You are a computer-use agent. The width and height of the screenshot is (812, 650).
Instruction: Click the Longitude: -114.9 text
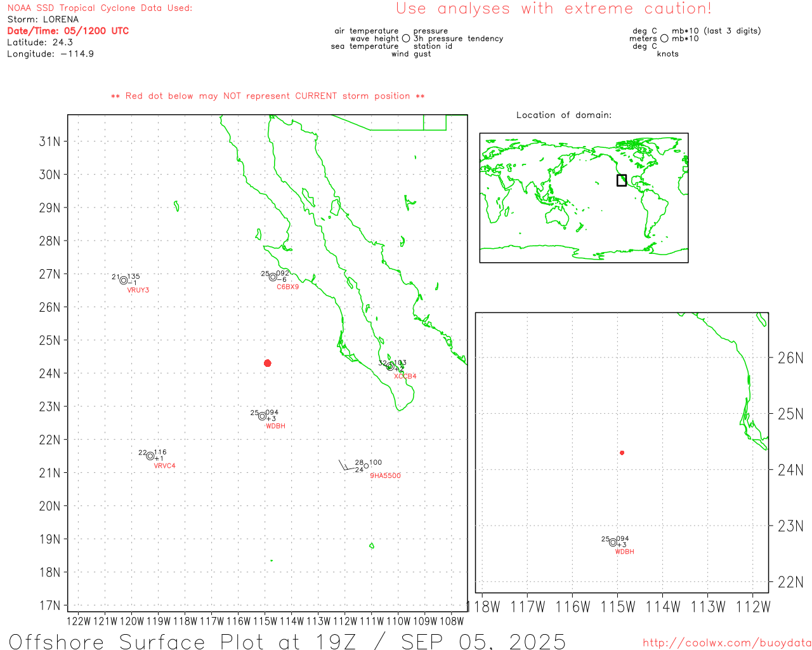51,54
